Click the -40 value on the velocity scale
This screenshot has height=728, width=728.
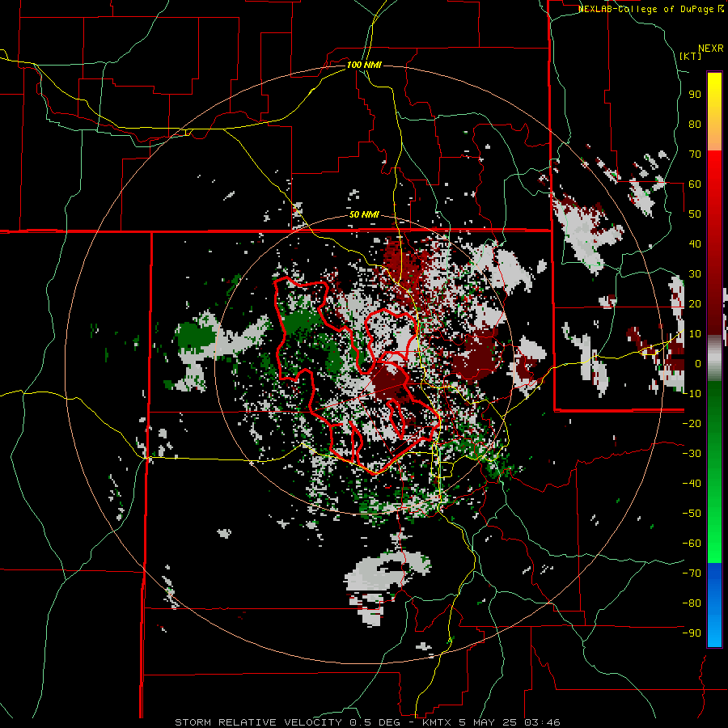[x=692, y=484]
